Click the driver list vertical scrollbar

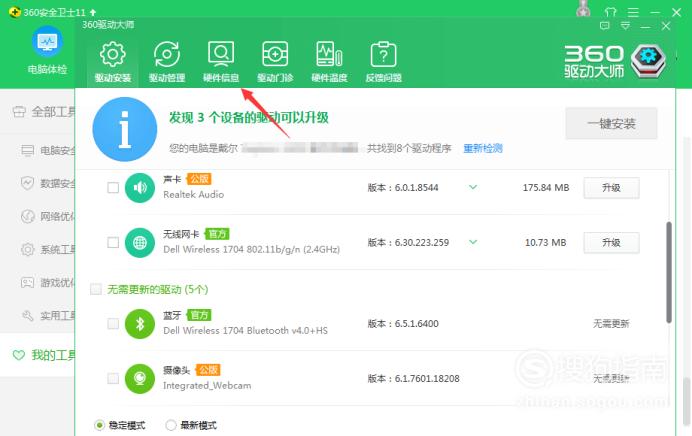(669, 272)
